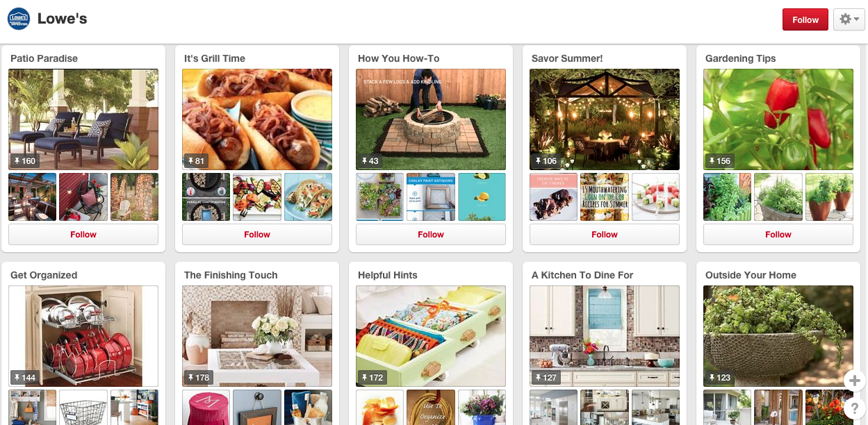868x425 pixels.
Task: Open the Outside Your Home planter image
Action: tap(778, 336)
